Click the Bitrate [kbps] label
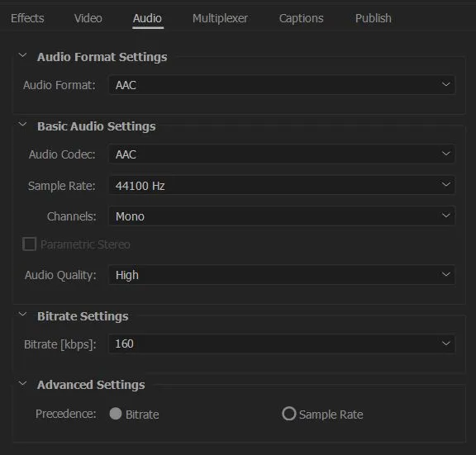The image size is (476, 455). tap(60, 344)
